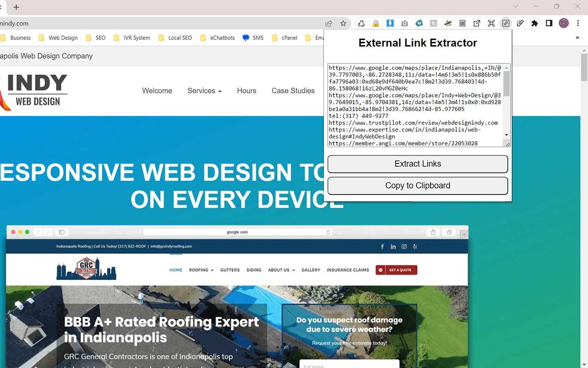Image resolution: width=588 pixels, height=368 pixels.
Task: Expand the ROOFING menu on the GRC site
Action: (x=201, y=270)
